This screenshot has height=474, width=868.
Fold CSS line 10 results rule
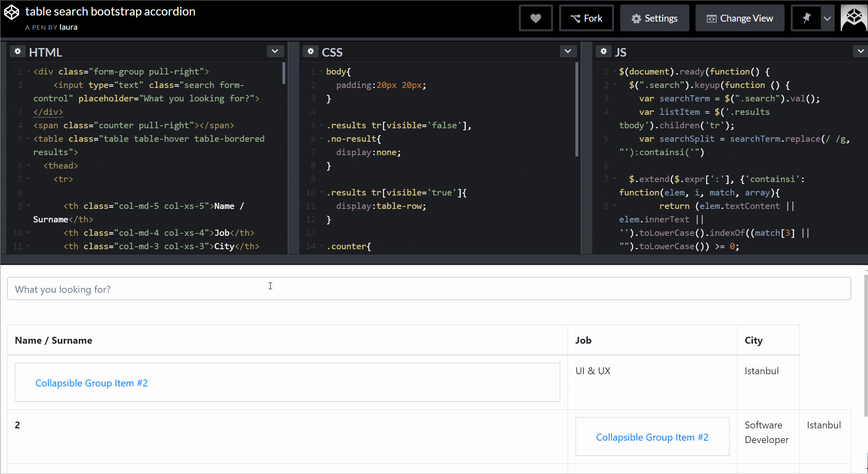pos(321,193)
